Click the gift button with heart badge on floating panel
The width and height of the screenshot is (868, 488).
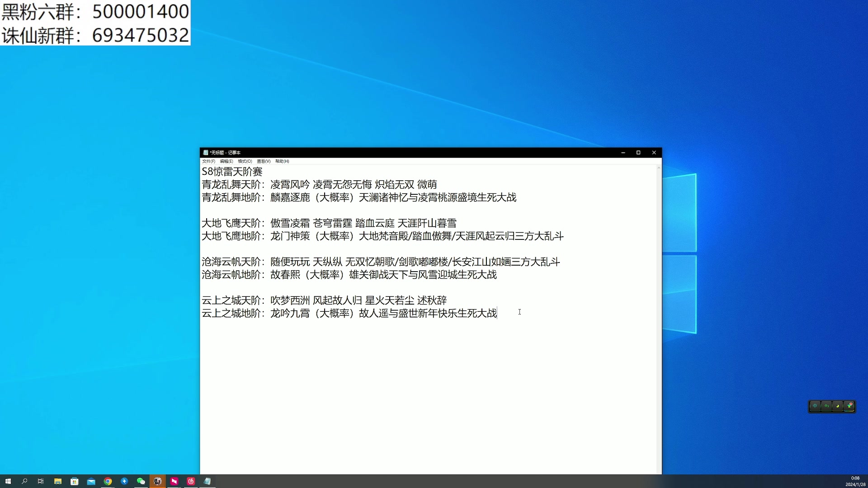tap(849, 406)
